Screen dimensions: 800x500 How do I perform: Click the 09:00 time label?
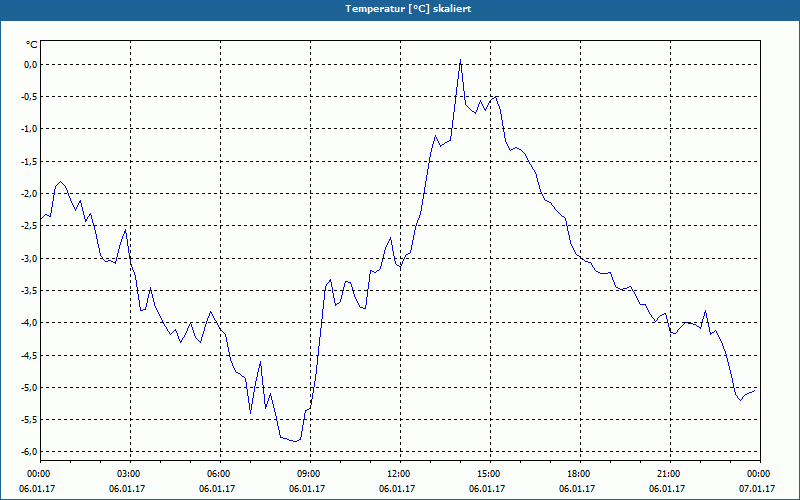coord(310,474)
